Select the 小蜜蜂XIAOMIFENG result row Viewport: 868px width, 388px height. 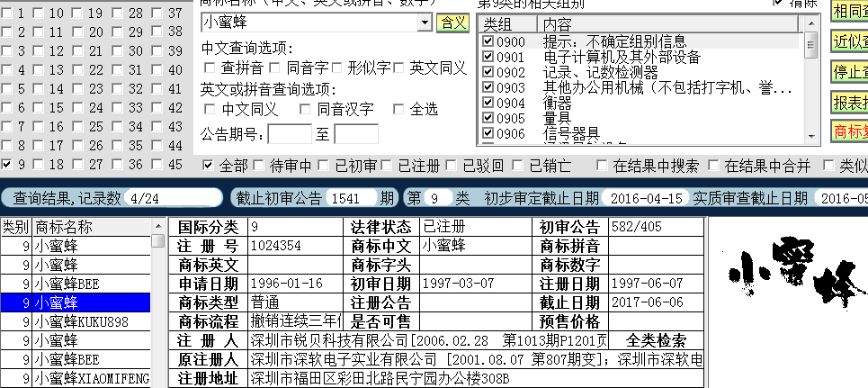[x=76, y=379]
